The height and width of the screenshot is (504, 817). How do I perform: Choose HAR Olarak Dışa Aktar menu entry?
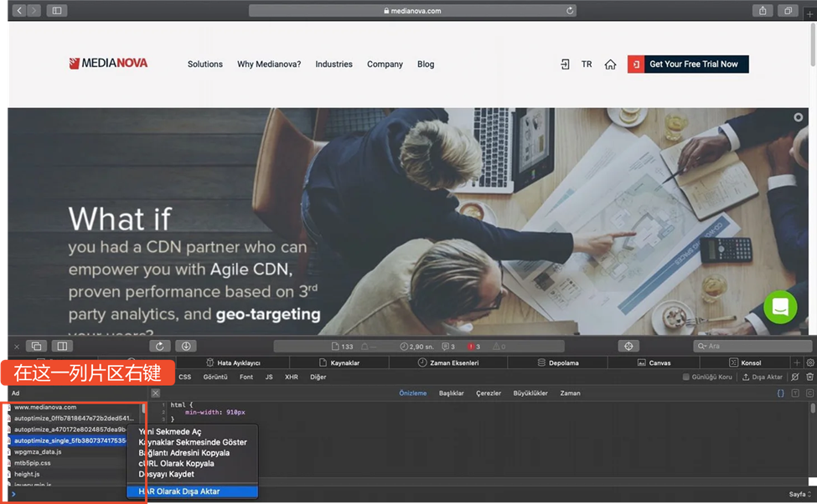(192, 491)
